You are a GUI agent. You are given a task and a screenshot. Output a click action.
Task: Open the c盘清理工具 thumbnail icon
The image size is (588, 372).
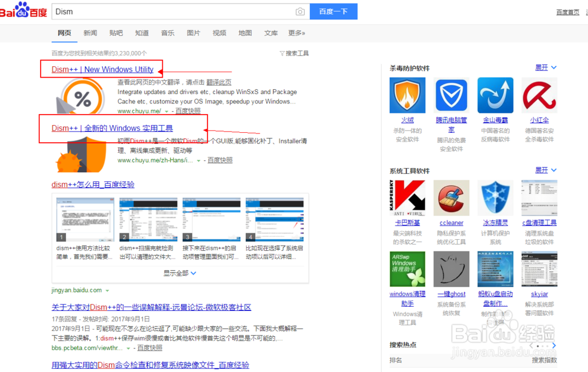(539, 198)
